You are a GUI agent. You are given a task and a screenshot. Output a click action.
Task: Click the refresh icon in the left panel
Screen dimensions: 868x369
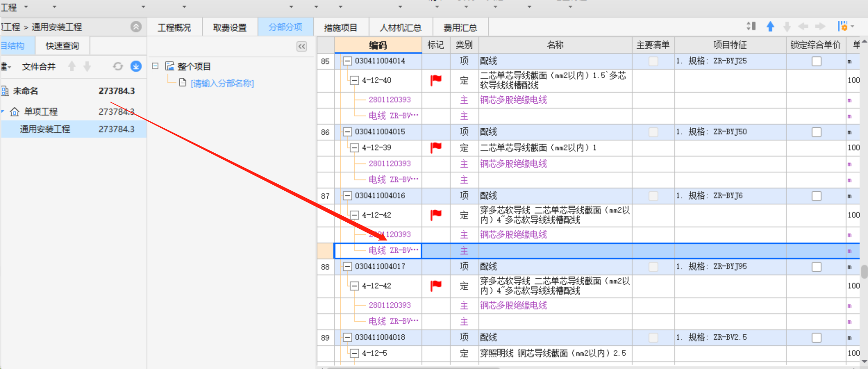coord(118,66)
